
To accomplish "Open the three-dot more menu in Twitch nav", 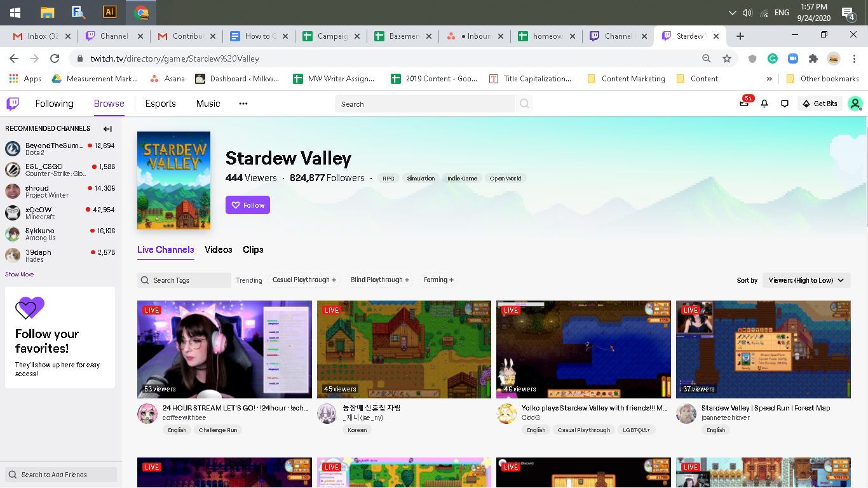I will click(243, 104).
